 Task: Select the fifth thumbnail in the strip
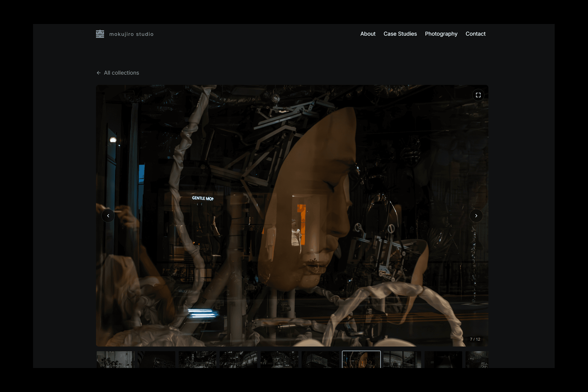tap(280, 359)
